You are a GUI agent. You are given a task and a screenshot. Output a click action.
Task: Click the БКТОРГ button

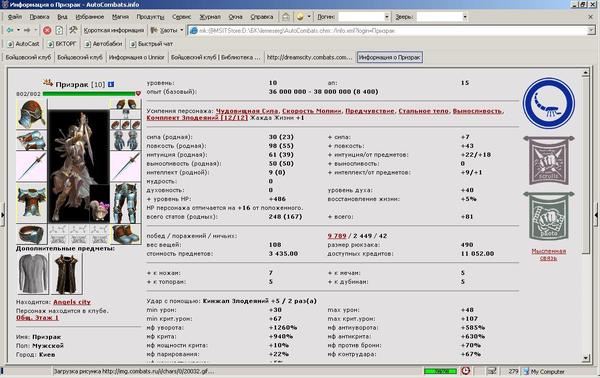pyautogui.click(x=62, y=44)
